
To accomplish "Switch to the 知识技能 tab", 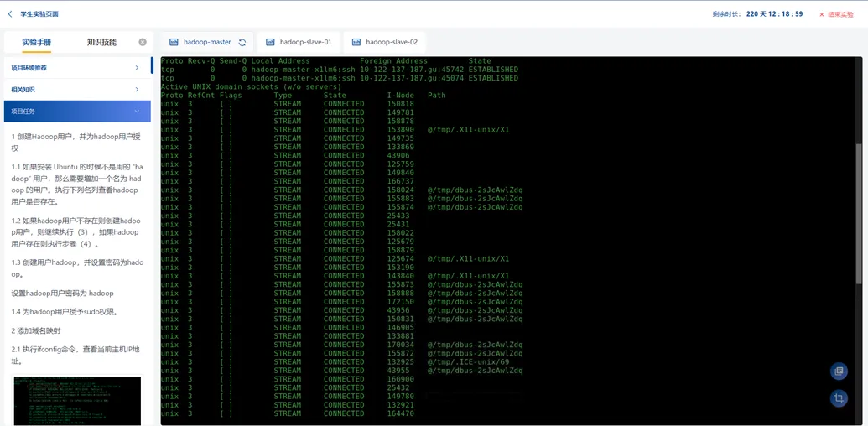I will click(101, 42).
